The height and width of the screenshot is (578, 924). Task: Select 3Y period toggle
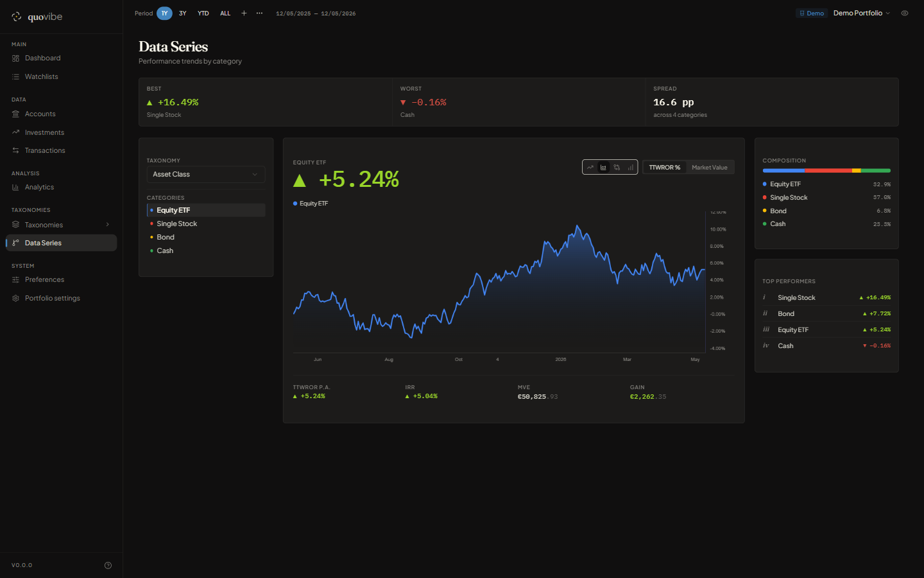(x=183, y=13)
